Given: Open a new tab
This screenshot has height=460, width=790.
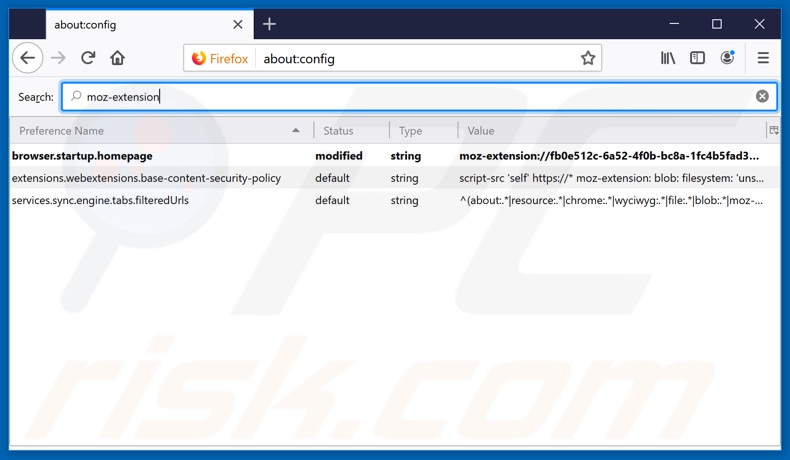Looking at the screenshot, I should coord(269,24).
